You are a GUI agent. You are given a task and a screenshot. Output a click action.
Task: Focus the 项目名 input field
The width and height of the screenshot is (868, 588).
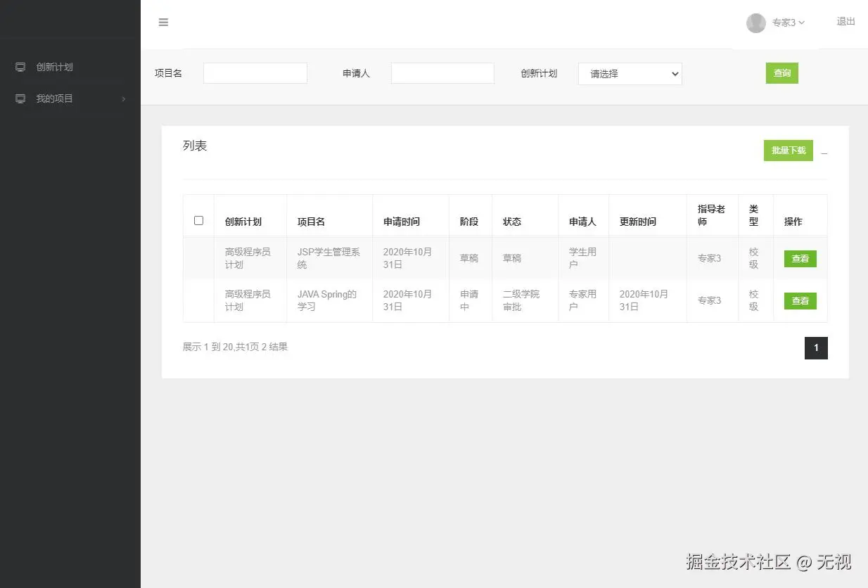[x=255, y=73]
